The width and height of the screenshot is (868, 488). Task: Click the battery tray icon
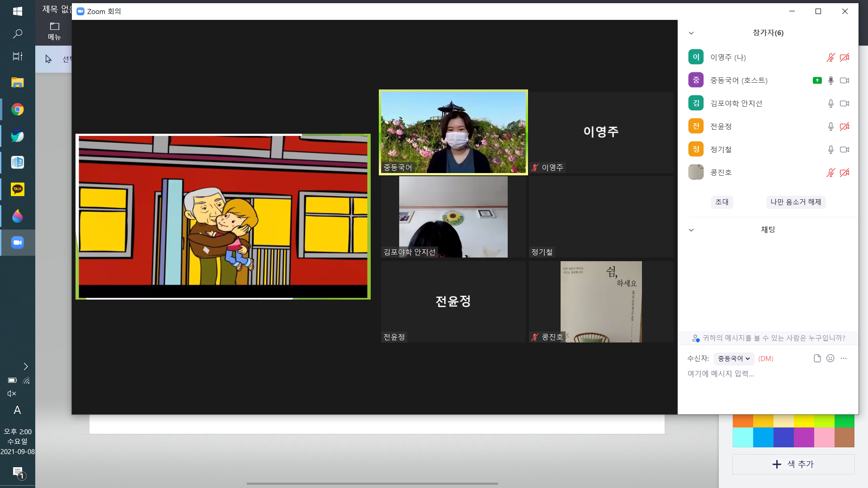click(12, 380)
